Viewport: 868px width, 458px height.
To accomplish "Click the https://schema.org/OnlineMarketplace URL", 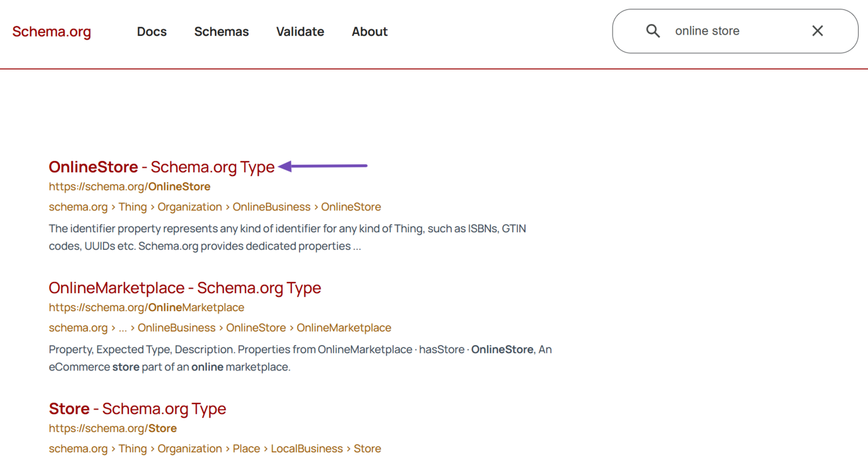I will (146, 307).
